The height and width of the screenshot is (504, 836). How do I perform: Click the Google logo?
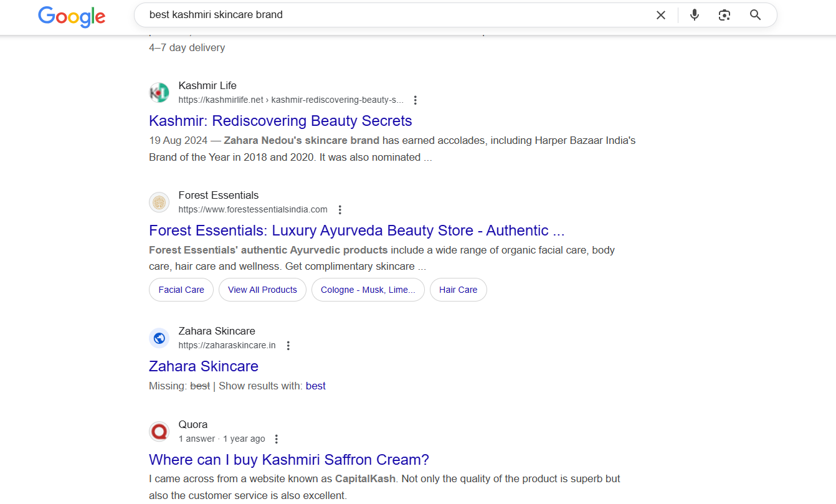pyautogui.click(x=72, y=16)
